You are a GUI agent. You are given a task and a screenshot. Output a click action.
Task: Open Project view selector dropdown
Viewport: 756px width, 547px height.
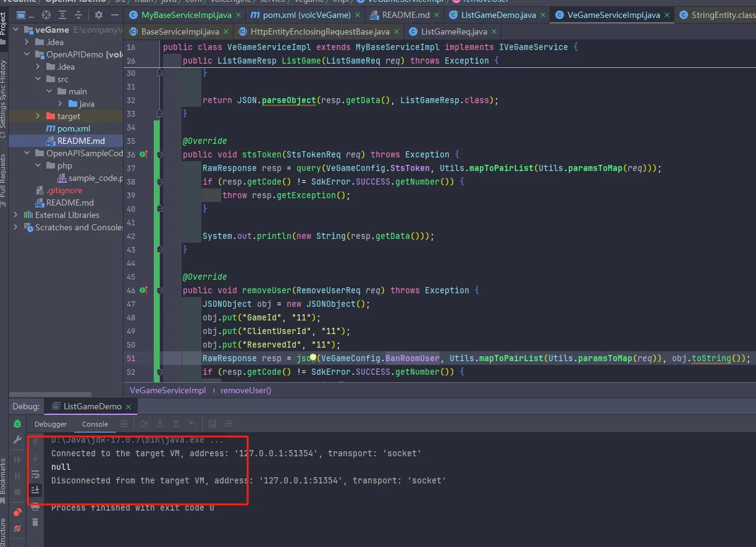tap(25, 15)
